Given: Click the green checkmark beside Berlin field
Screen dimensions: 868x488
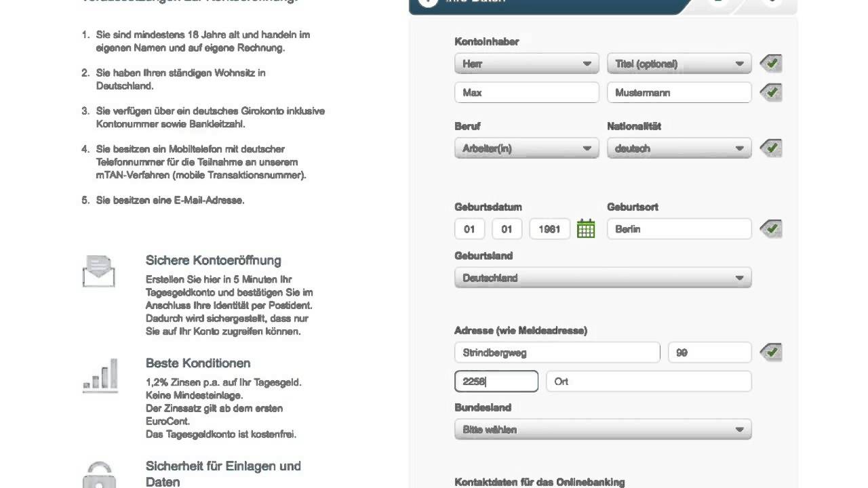Looking at the screenshot, I should (x=771, y=229).
